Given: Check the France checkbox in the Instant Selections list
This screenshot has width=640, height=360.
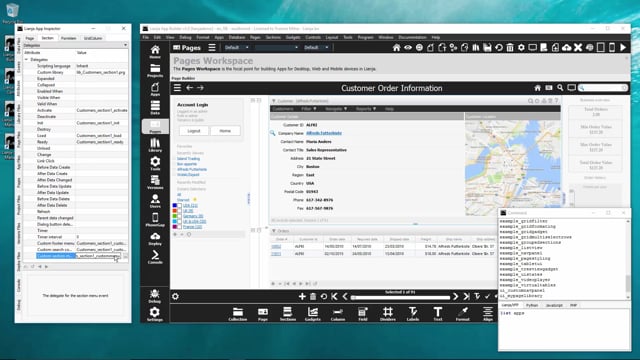Looking at the screenshot, I should (179, 227).
